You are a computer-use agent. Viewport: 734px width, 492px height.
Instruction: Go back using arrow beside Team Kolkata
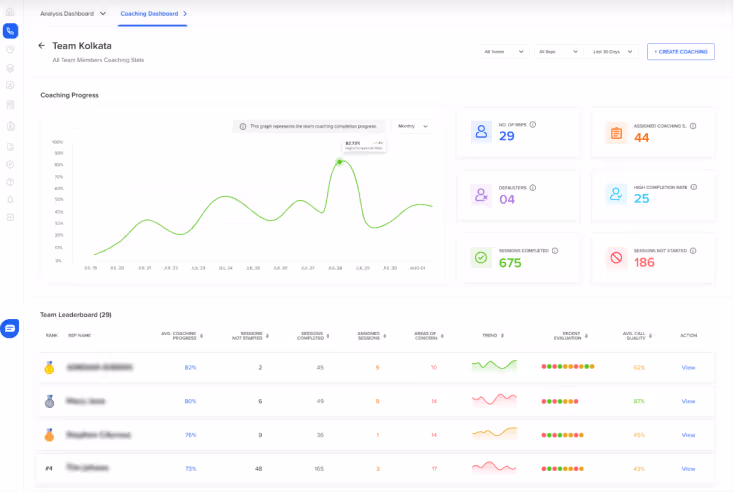(42, 45)
